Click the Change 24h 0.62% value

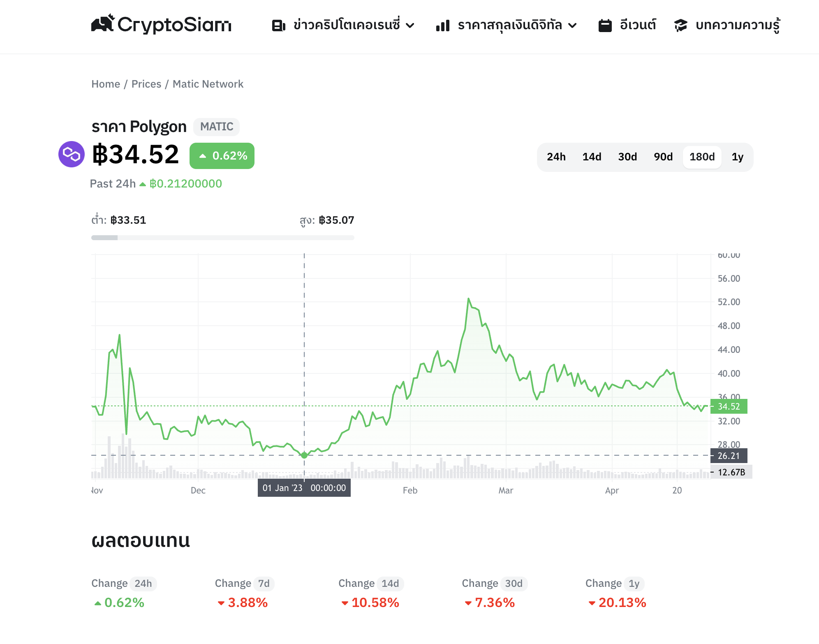(124, 602)
